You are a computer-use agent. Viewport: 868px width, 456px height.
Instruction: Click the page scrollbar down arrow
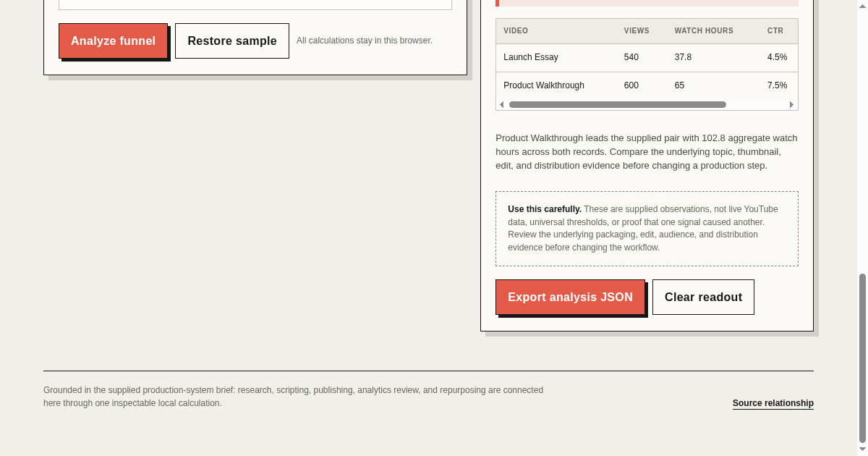862,449
